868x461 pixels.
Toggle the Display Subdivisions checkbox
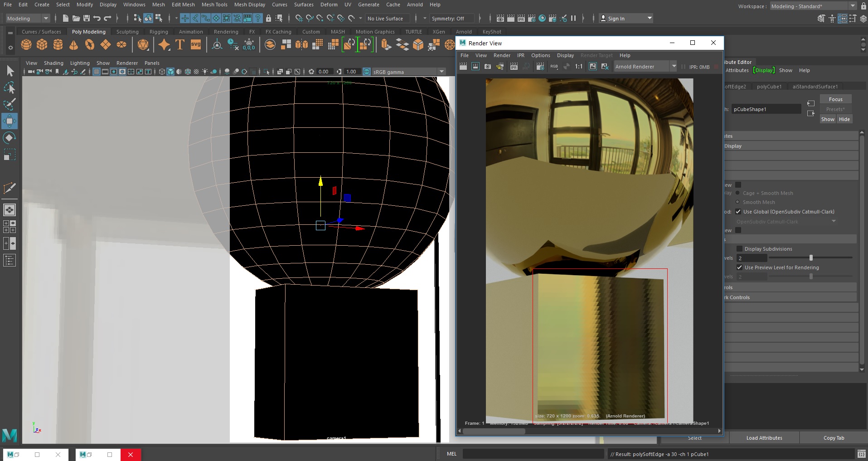[739, 249]
